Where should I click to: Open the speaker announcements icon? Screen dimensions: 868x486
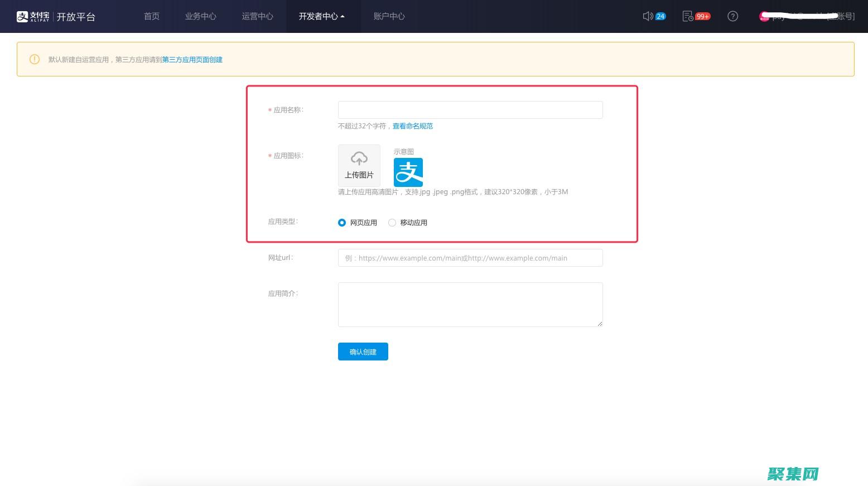click(x=648, y=16)
